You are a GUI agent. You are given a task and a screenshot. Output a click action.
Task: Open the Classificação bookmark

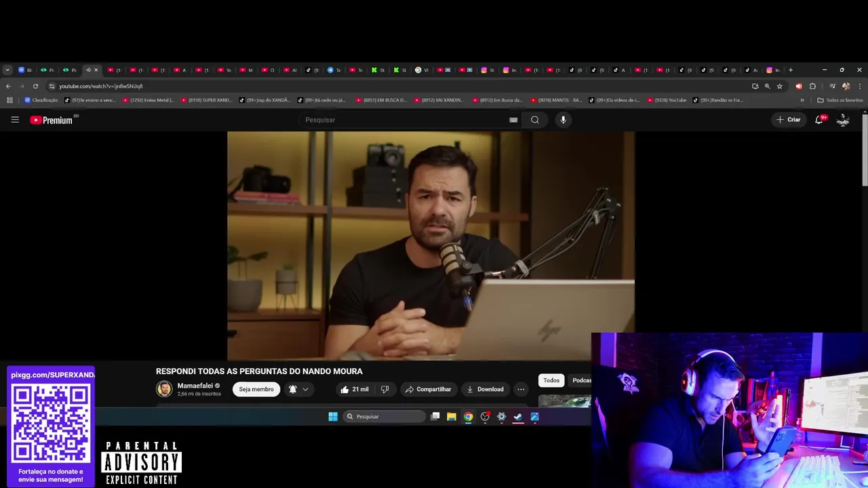coord(41,100)
